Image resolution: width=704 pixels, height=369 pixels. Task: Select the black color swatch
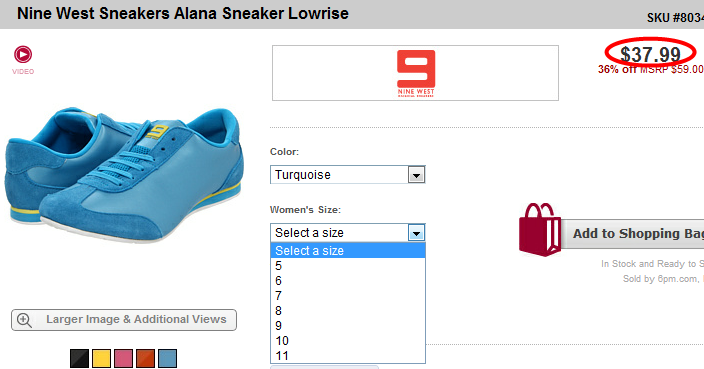pyautogui.click(x=79, y=358)
